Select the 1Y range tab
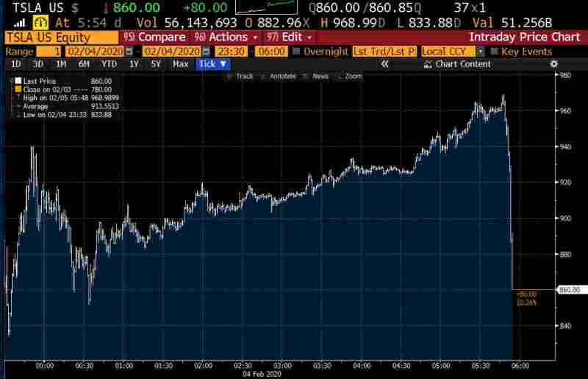The width and height of the screenshot is (588, 379). pyautogui.click(x=134, y=64)
